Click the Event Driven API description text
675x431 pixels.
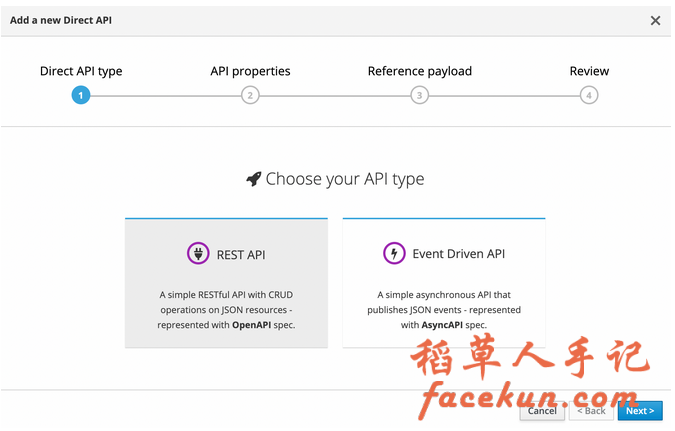click(444, 310)
